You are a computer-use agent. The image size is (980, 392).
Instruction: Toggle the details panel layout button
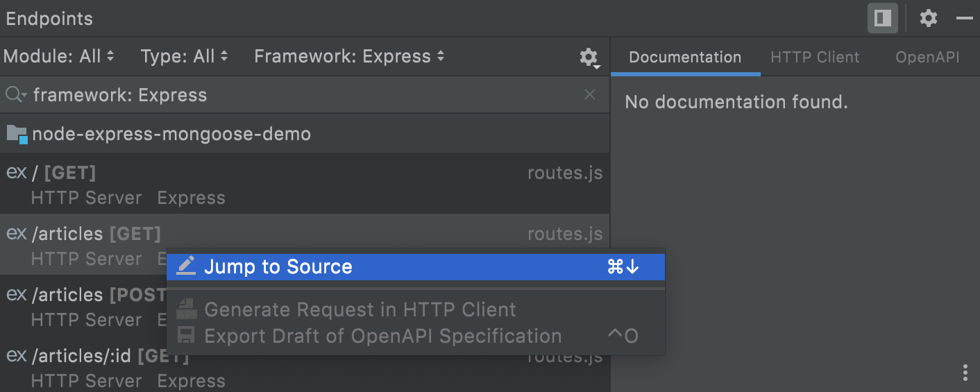[882, 18]
